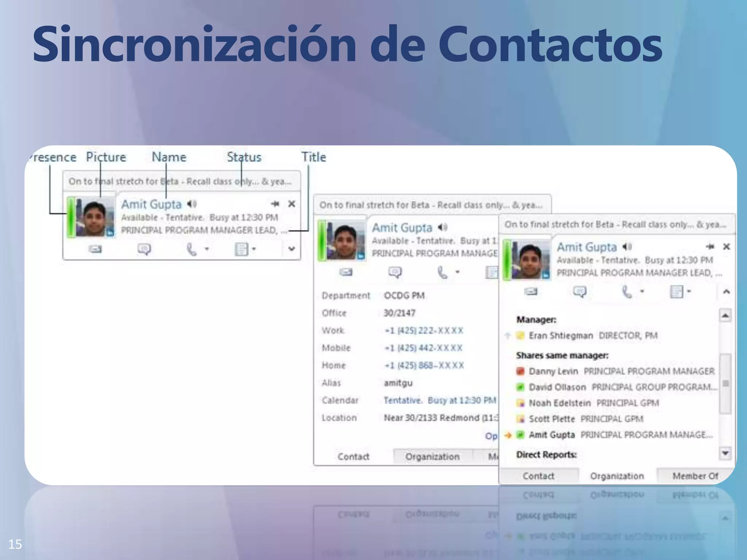Open call options arrow in left contact card

(207, 249)
